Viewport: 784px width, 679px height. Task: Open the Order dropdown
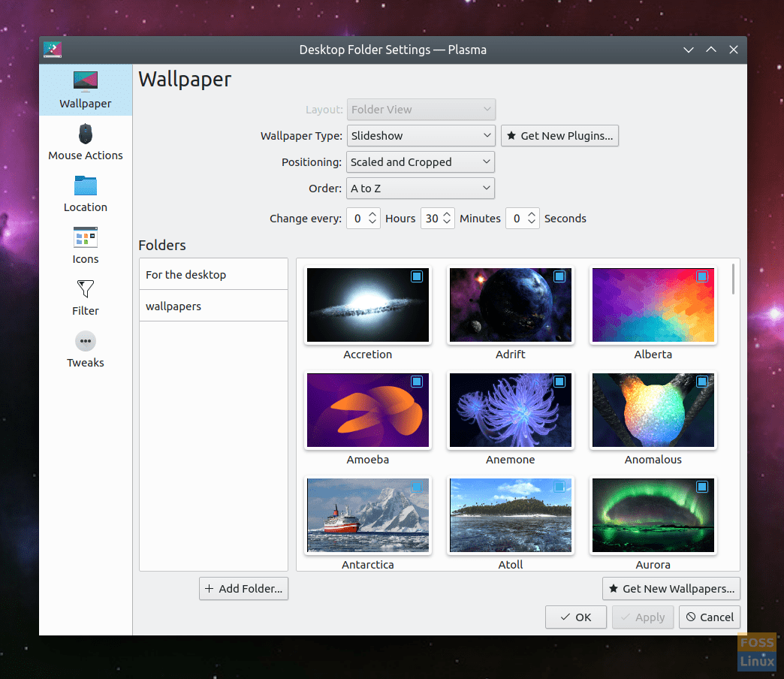[x=421, y=189]
